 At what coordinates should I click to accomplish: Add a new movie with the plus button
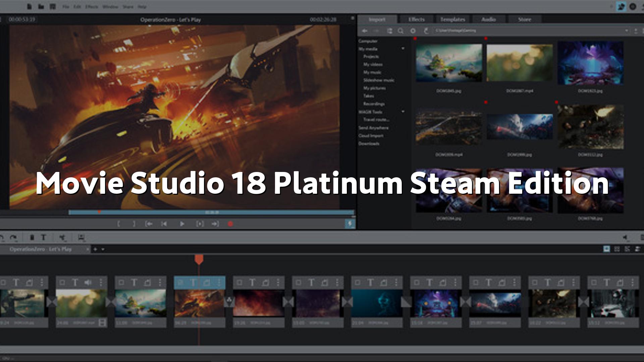(x=95, y=249)
